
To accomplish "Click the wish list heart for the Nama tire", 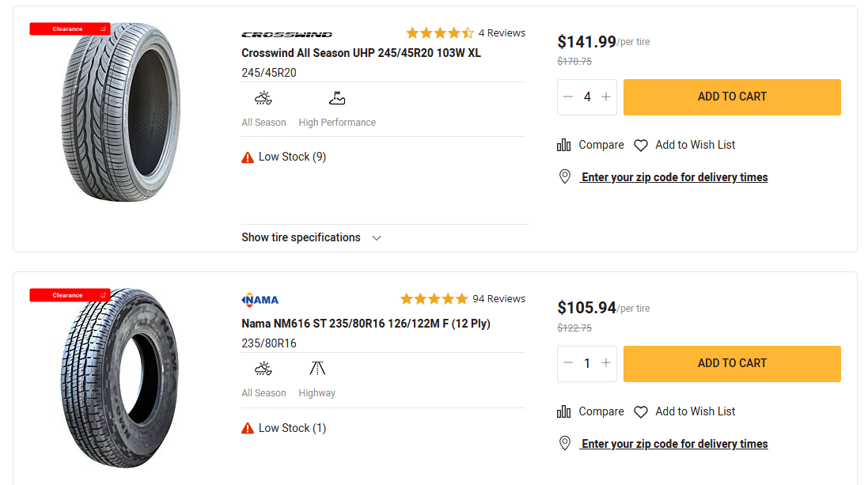I will [641, 412].
